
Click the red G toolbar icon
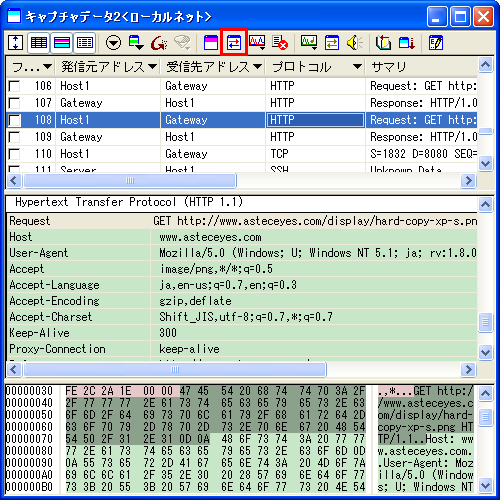pyautogui.click(x=159, y=43)
